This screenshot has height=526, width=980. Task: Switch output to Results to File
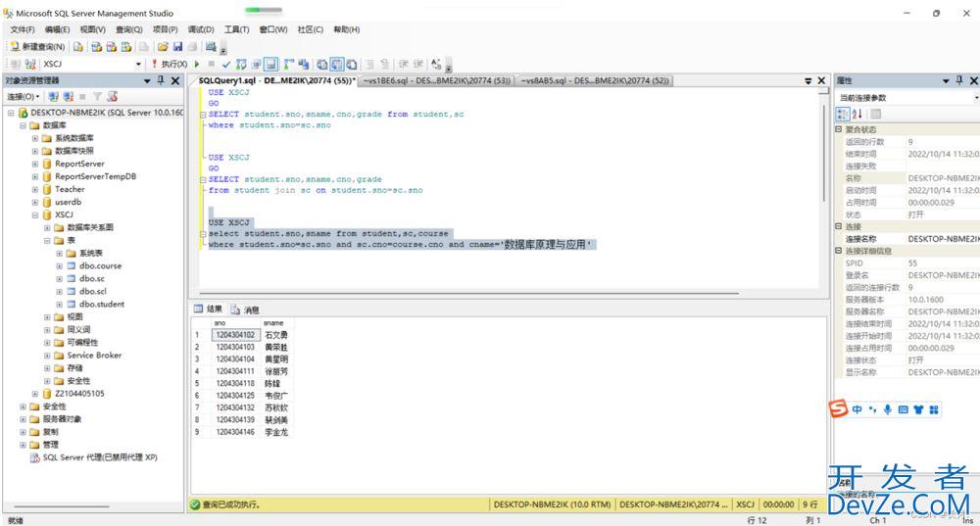[x=352, y=65]
